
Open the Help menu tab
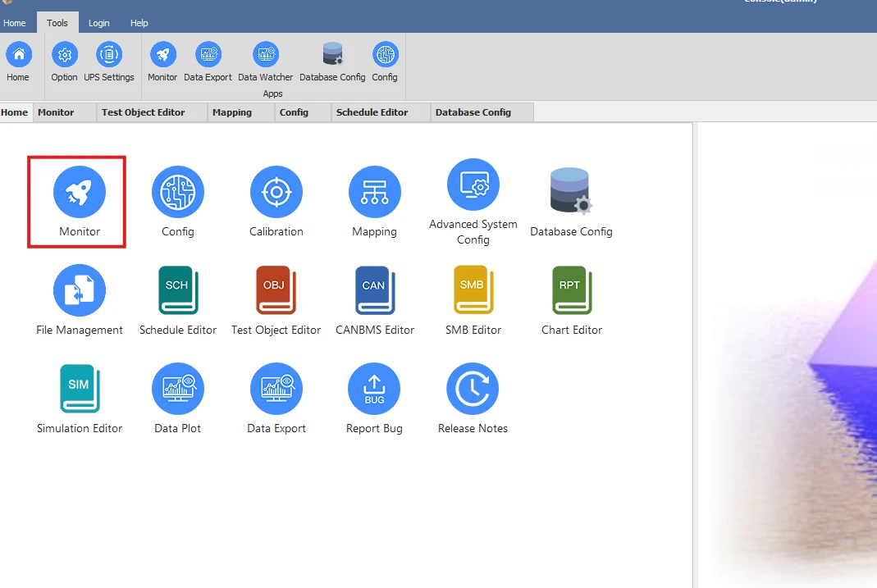point(139,23)
